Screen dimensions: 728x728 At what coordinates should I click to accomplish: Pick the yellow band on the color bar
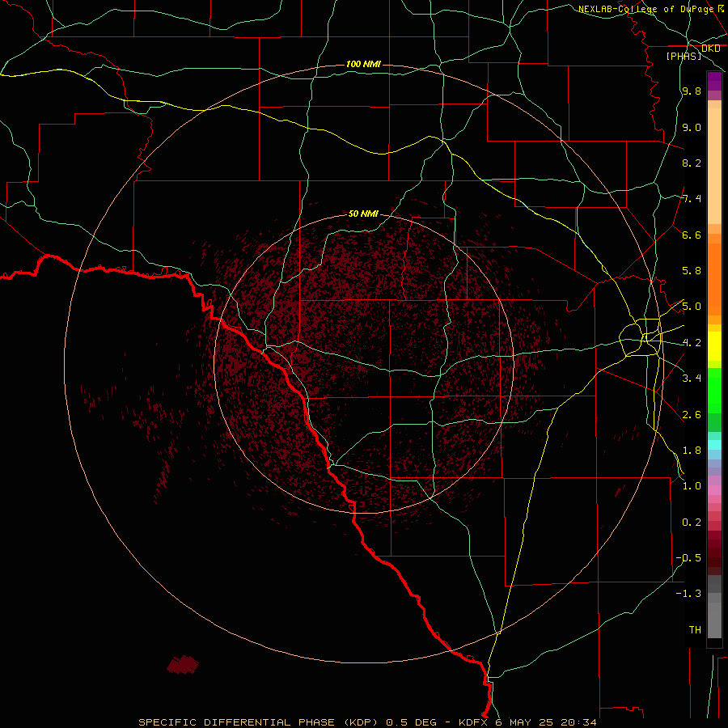pos(714,346)
